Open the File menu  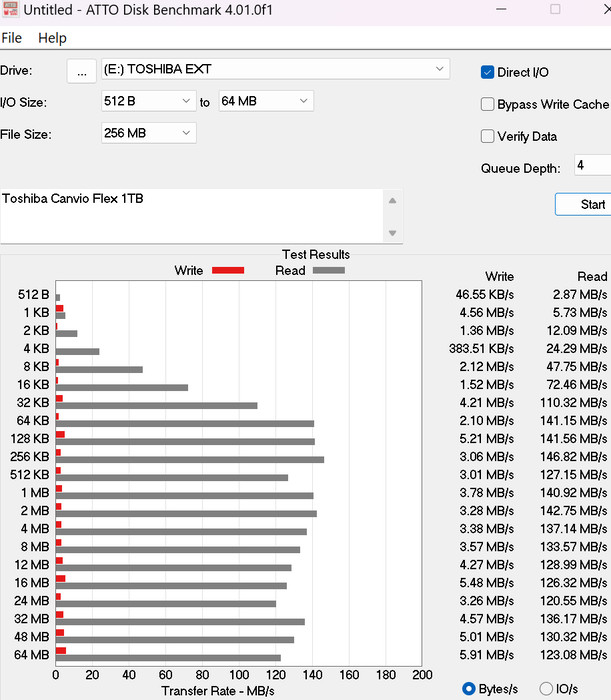[12, 38]
